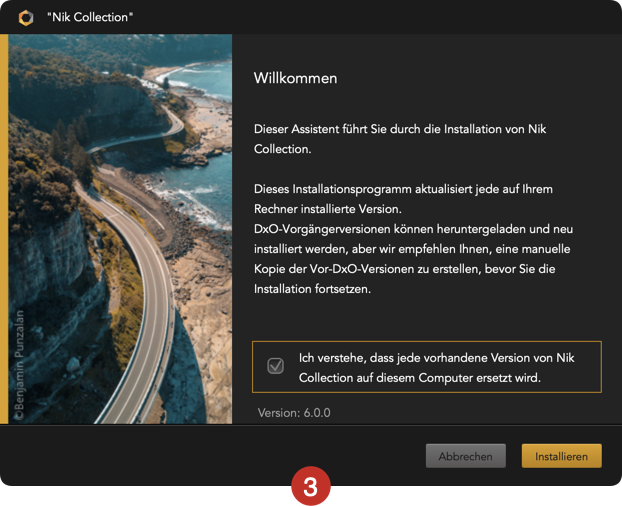Click the coastal road photo
The image size is (622, 507).
click(x=120, y=229)
